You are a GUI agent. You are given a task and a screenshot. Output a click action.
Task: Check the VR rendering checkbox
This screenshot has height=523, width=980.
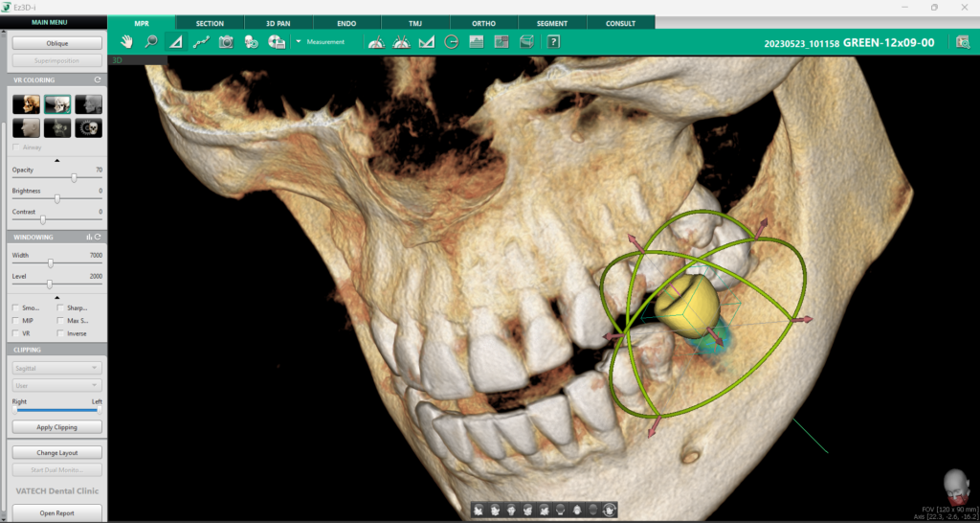pos(14,333)
